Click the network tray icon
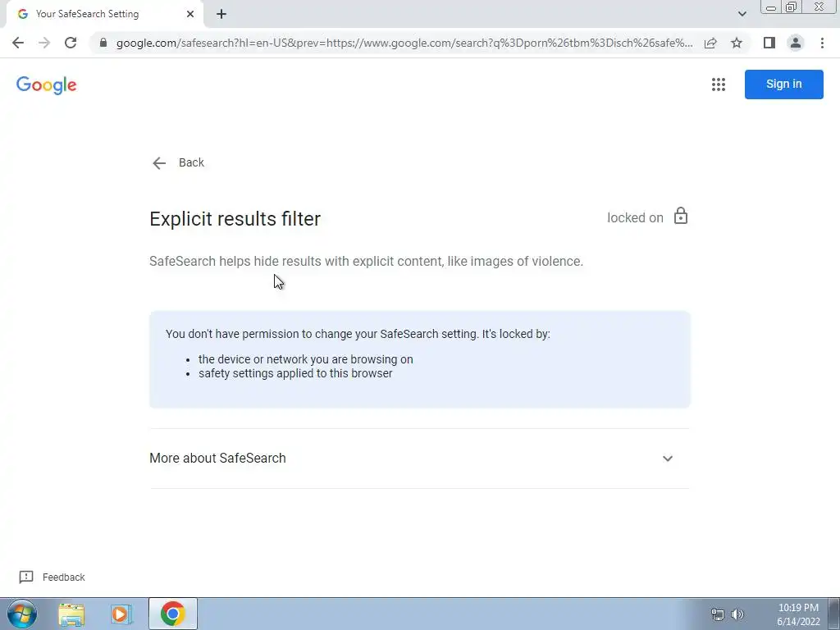Viewport: 840px width, 630px height. pos(717,614)
